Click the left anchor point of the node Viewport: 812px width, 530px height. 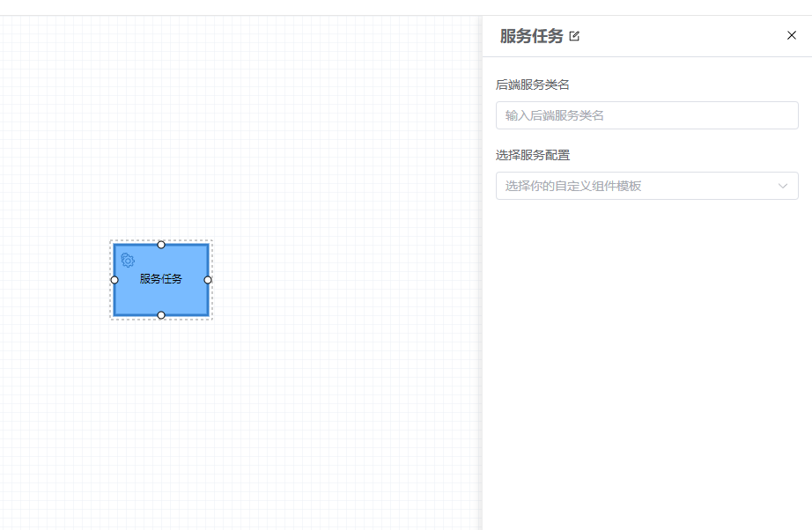coord(114,280)
